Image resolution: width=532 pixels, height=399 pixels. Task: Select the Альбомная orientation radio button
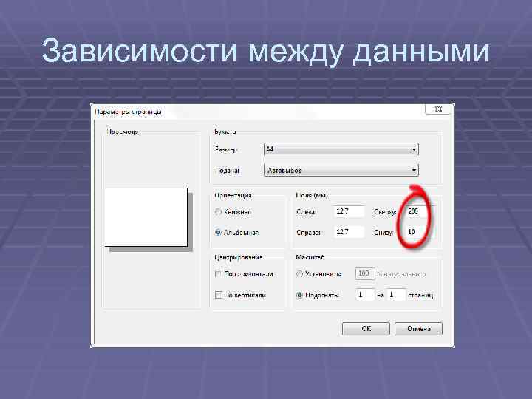(x=218, y=233)
